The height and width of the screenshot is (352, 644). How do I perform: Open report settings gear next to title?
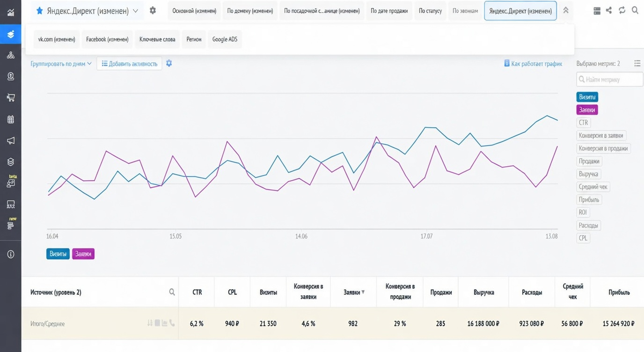(x=153, y=10)
